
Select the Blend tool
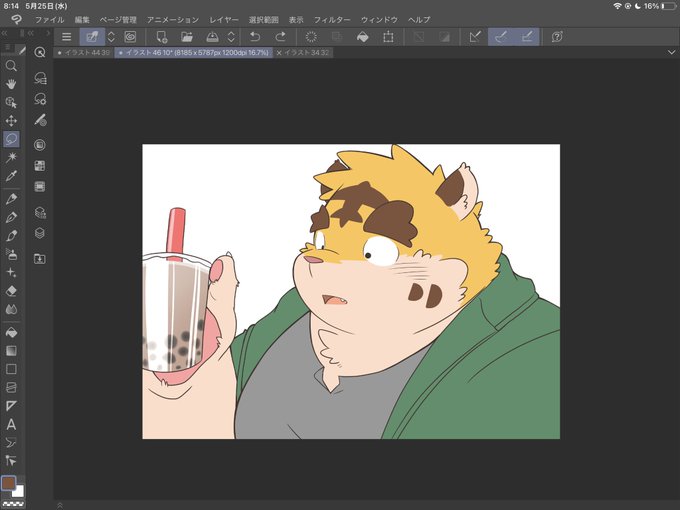coord(11,309)
